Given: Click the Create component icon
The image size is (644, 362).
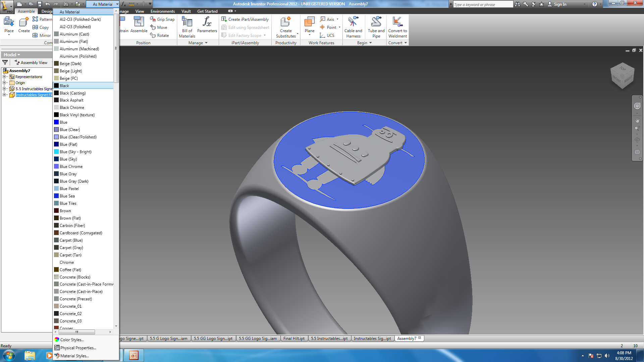Looking at the screenshot, I should click(x=24, y=25).
